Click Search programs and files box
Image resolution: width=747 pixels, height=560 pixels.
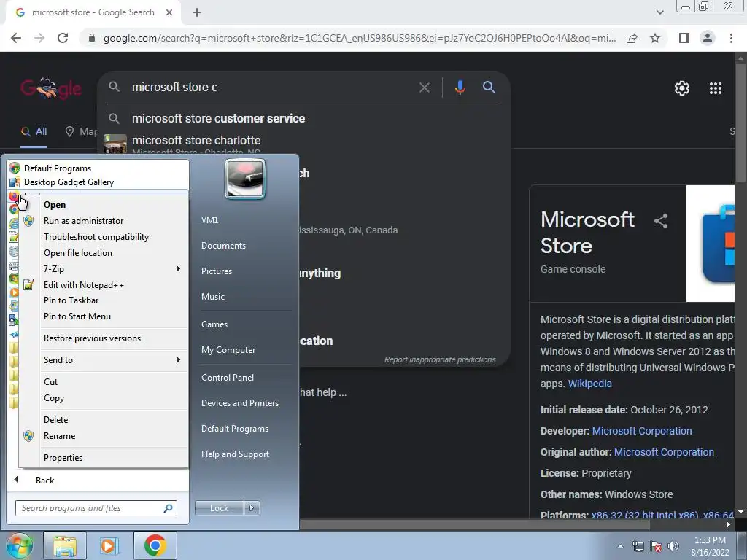coord(96,508)
